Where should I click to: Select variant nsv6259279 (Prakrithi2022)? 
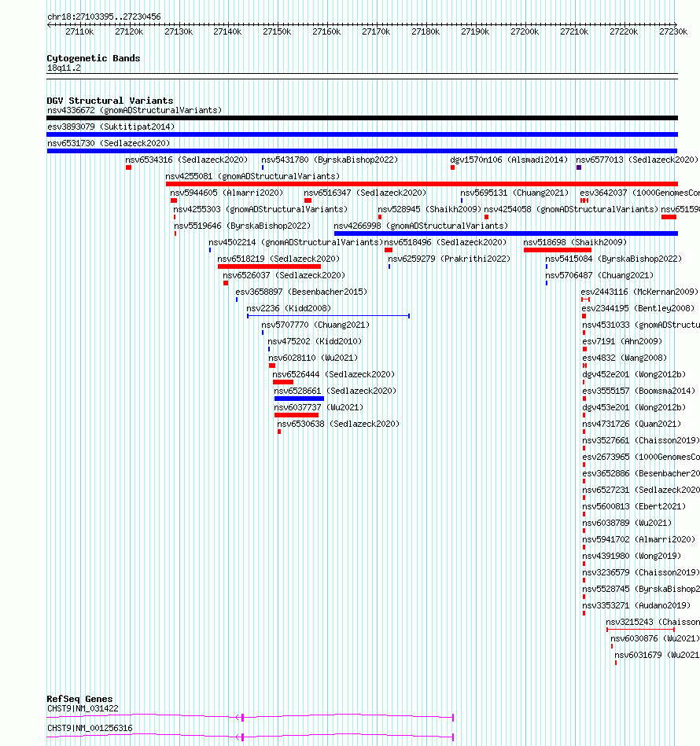(449, 259)
